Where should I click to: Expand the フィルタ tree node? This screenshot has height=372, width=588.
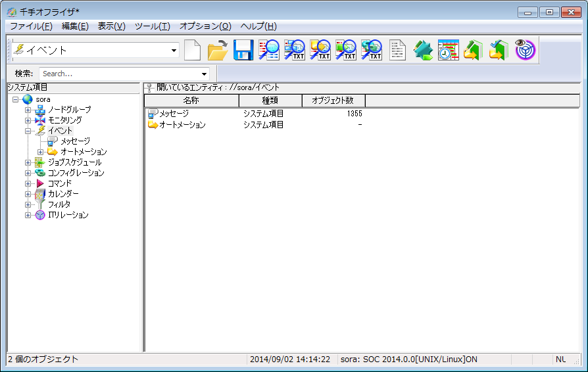pyautogui.click(x=28, y=204)
